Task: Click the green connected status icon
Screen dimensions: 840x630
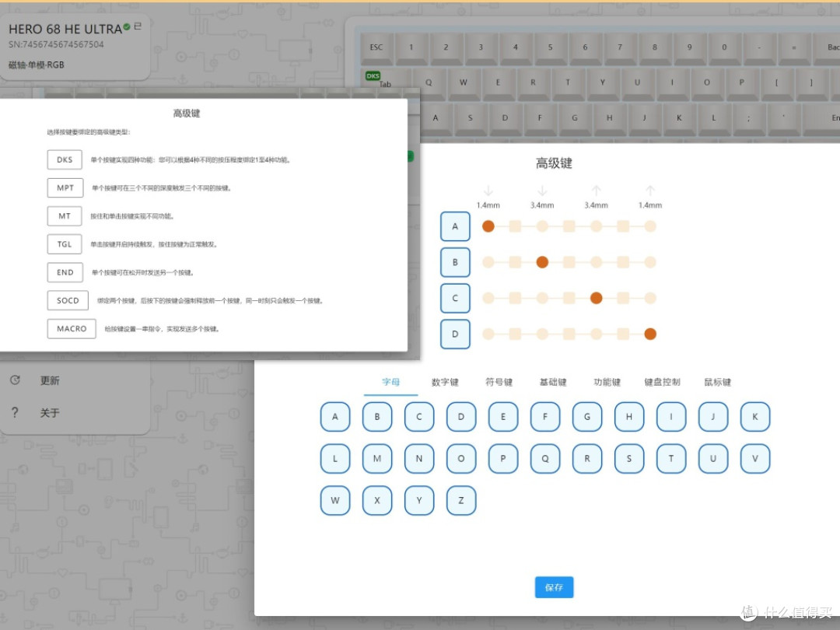Action: (x=127, y=26)
